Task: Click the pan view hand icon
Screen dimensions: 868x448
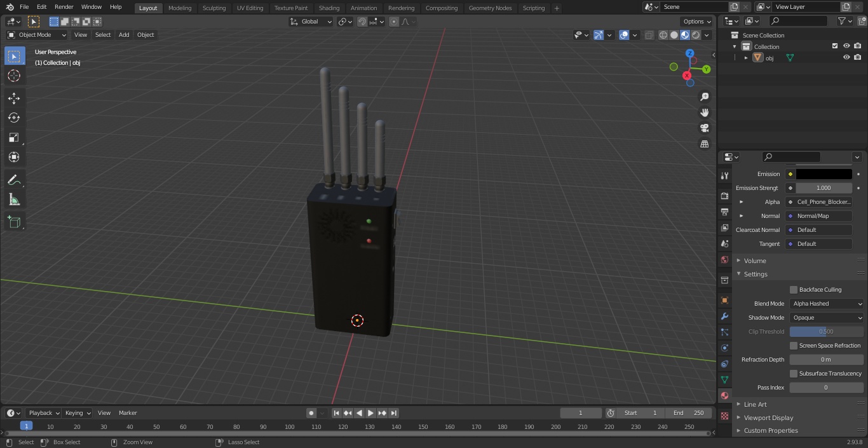Action: pyautogui.click(x=704, y=112)
